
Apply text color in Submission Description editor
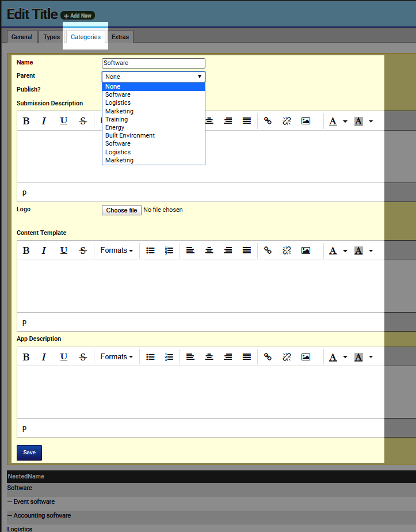[333, 121]
